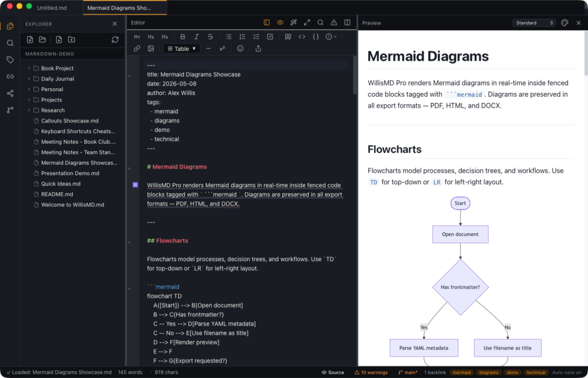Insert a code block with braces icon

point(316,37)
